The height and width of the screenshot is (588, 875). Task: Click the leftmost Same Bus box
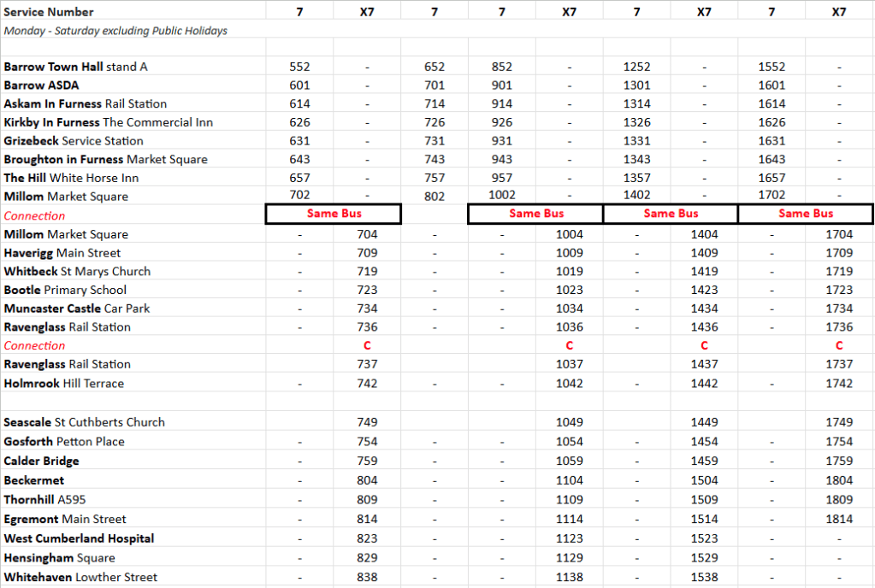coord(333,214)
